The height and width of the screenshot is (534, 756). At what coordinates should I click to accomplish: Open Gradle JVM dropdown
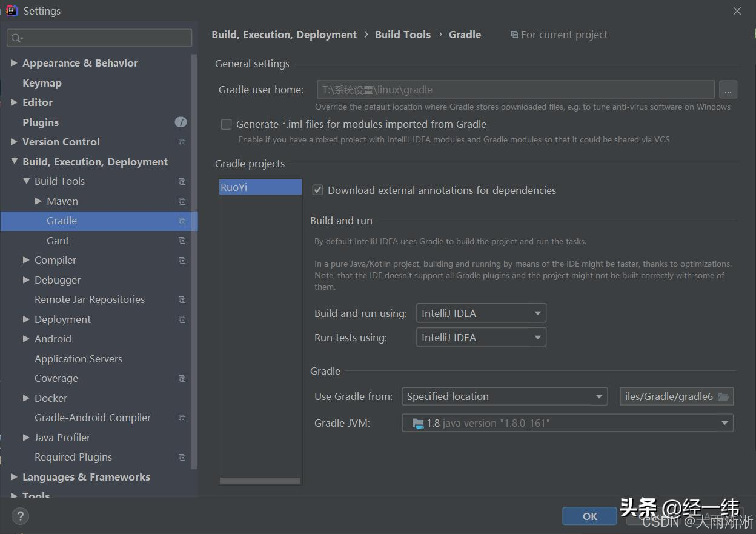568,423
